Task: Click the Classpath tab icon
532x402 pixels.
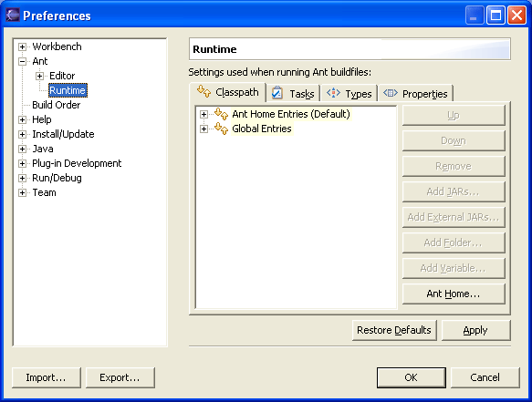Action: click(203, 91)
